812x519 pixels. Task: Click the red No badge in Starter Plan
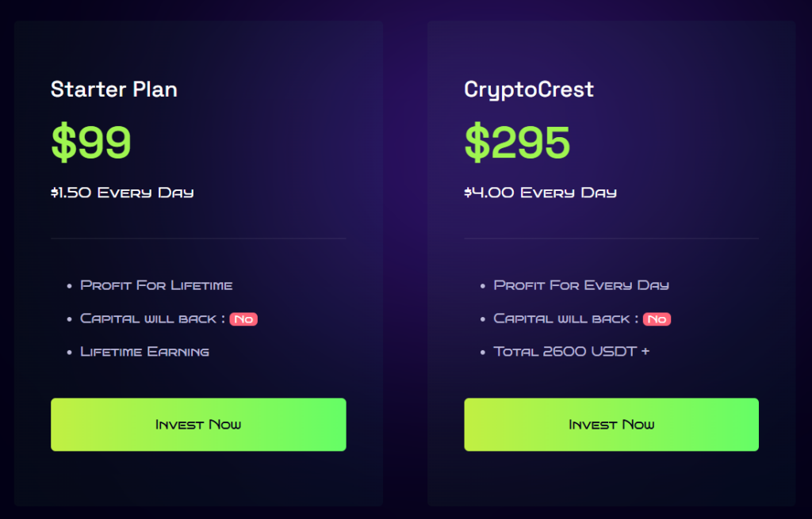243,319
